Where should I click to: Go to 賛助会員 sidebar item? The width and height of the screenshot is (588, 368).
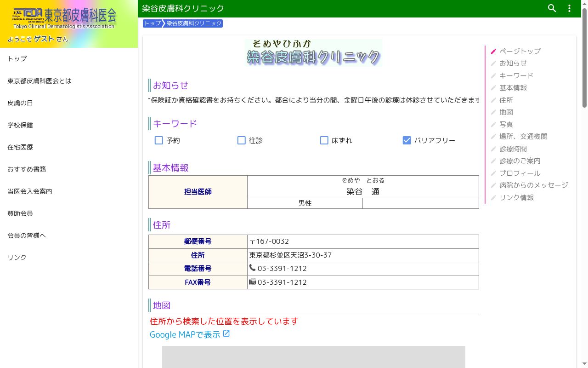[x=69, y=213]
